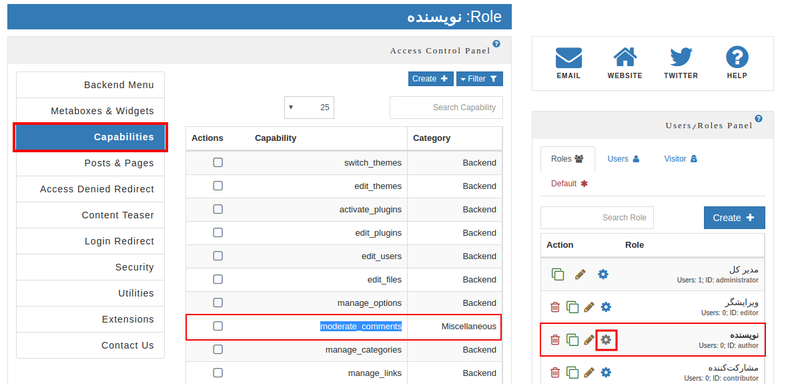Open the Help question mark icon

(x=737, y=57)
